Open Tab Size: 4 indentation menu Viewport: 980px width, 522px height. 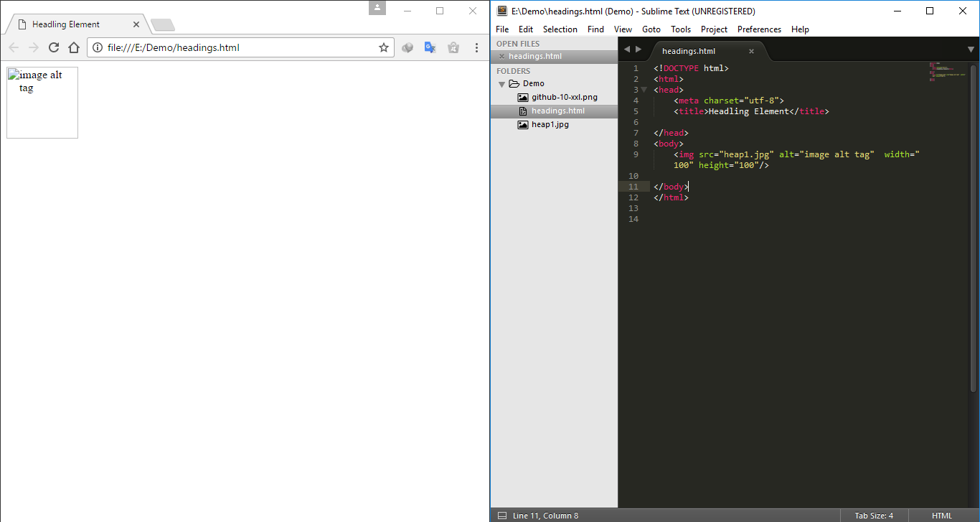[874, 516]
